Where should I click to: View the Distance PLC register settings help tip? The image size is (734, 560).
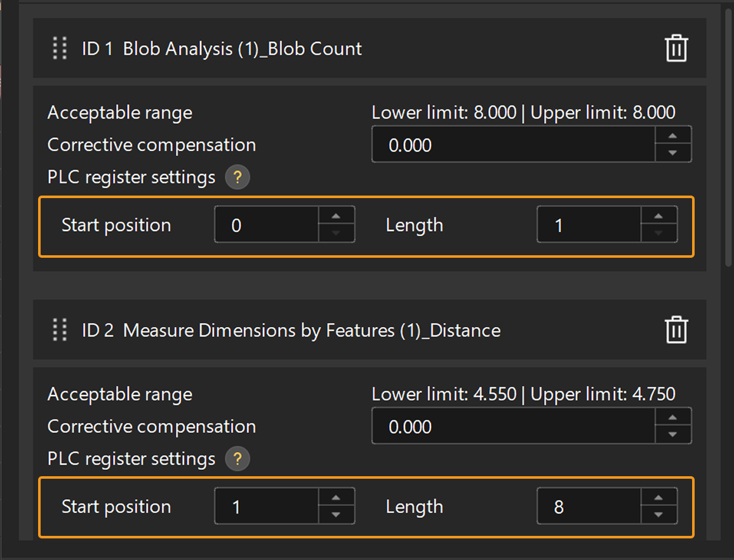237,458
